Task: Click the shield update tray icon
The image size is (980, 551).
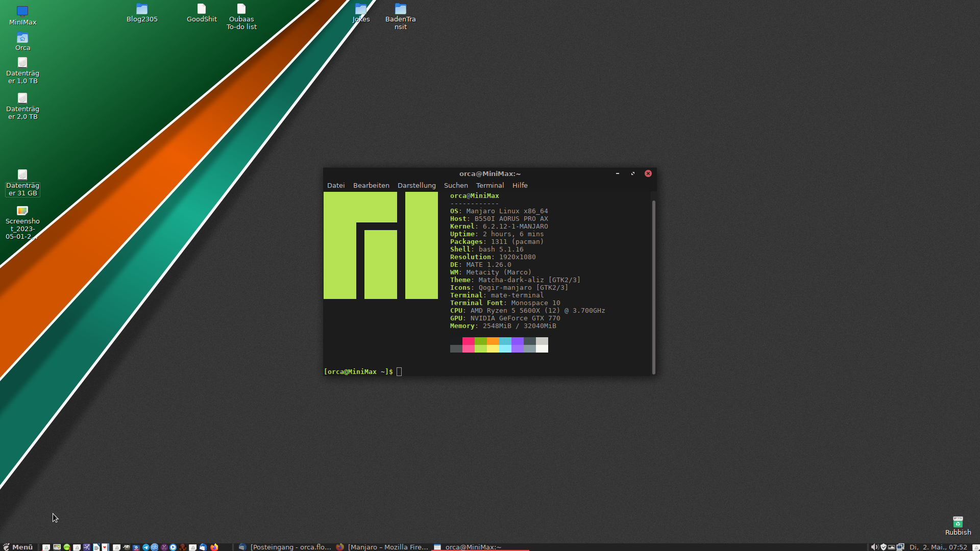Action: [x=884, y=547]
